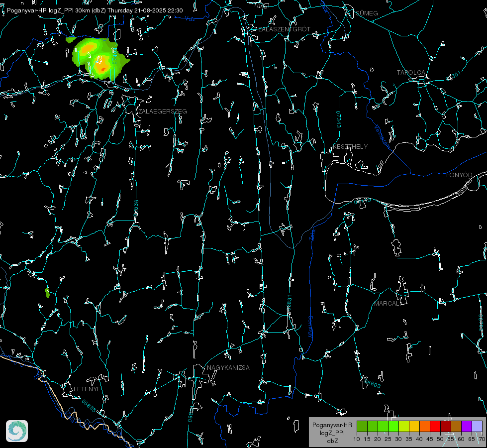The height and width of the screenshot is (448, 487).
Task: Click the 'dbZ' unit label in legend
Action: point(332,441)
